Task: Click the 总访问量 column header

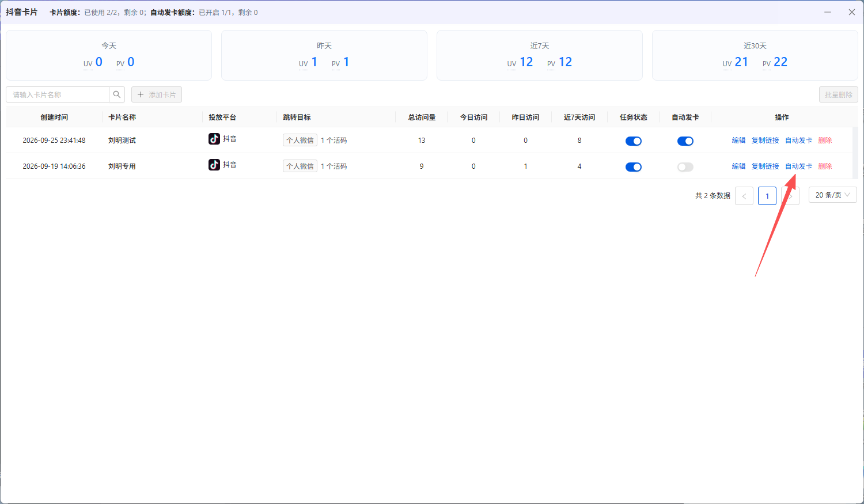Action: [422, 117]
